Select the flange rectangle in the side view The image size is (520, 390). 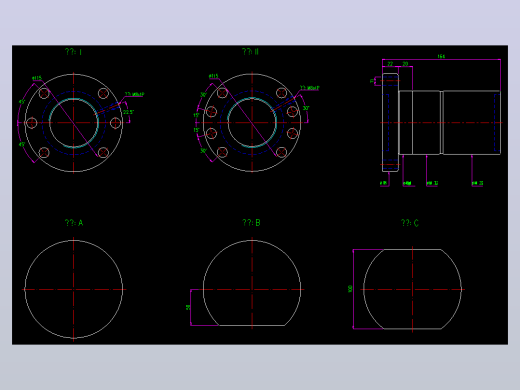click(x=390, y=123)
